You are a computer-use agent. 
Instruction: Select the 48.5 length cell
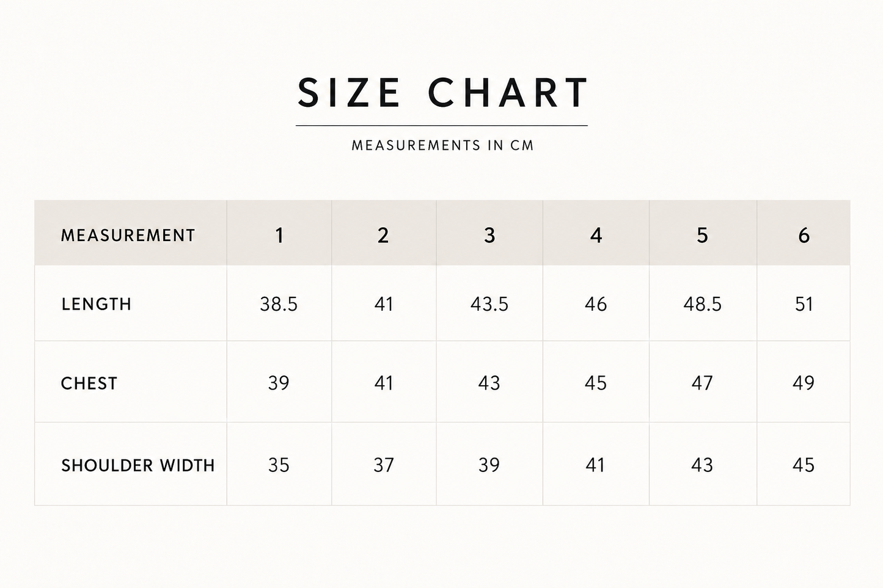point(702,304)
